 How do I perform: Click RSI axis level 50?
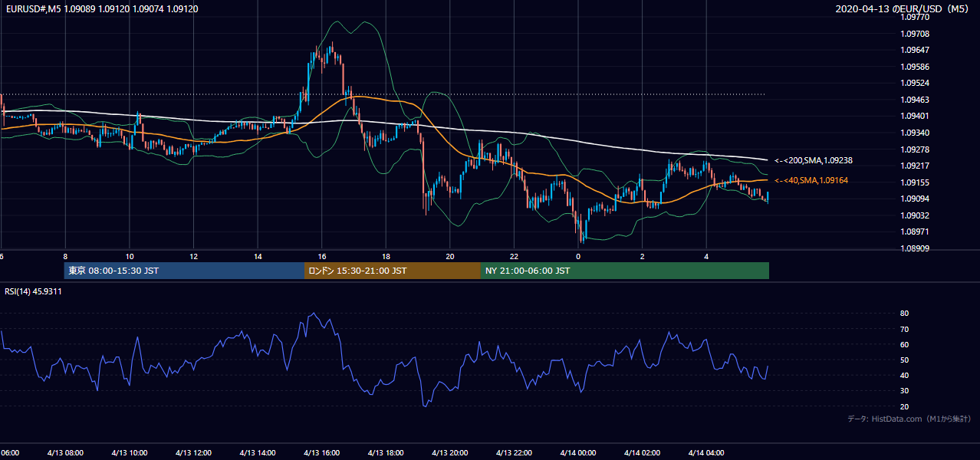coord(904,360)
